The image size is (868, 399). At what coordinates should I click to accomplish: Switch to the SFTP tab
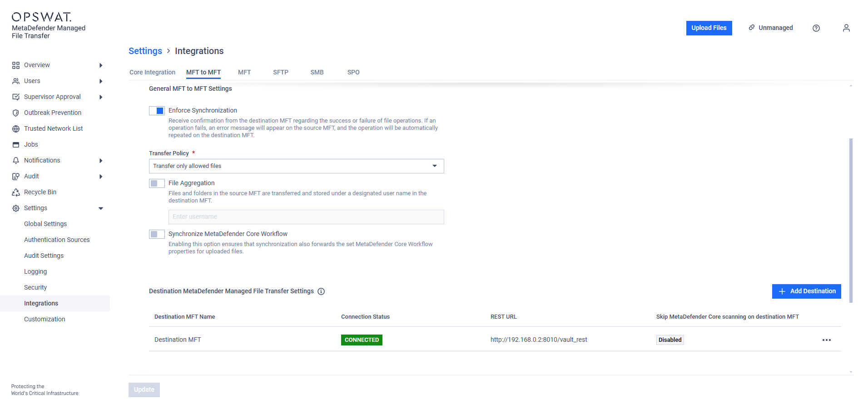click(x=281, y=72)
